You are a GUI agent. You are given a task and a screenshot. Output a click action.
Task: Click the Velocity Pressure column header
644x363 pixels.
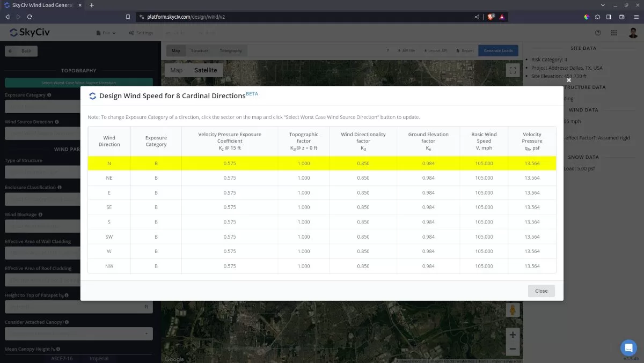point(532,141)
